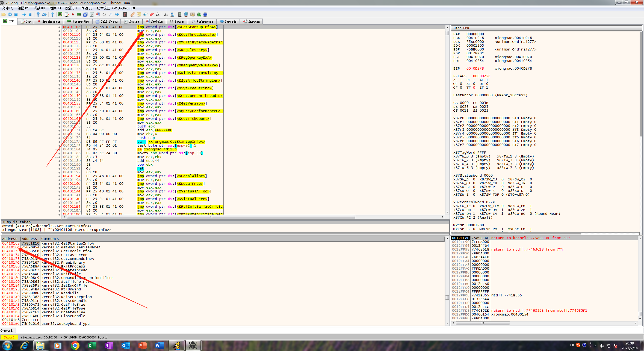Switch to the Memory Map tab
This screenshot has height=351, width=644.
pos(78,22)
